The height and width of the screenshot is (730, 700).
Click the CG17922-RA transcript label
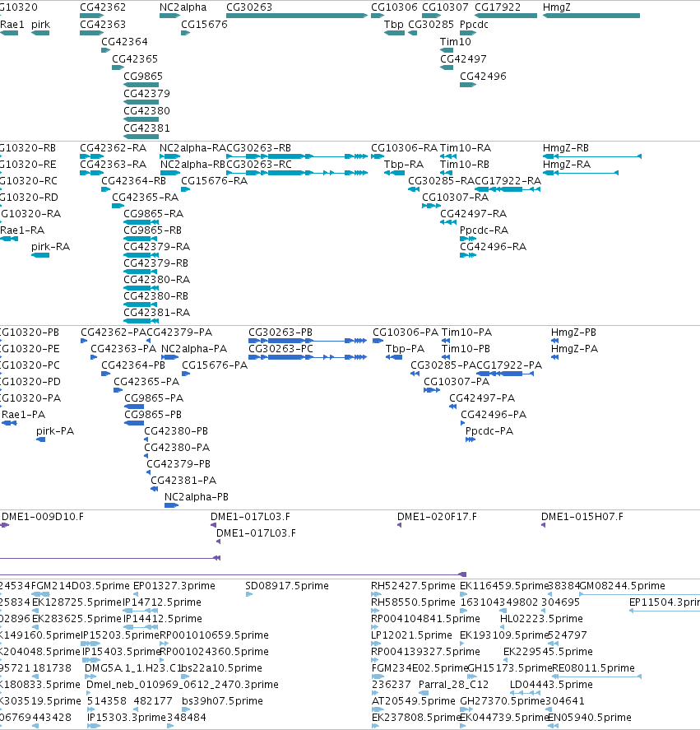pyautogui.click(x=508, y=180)
